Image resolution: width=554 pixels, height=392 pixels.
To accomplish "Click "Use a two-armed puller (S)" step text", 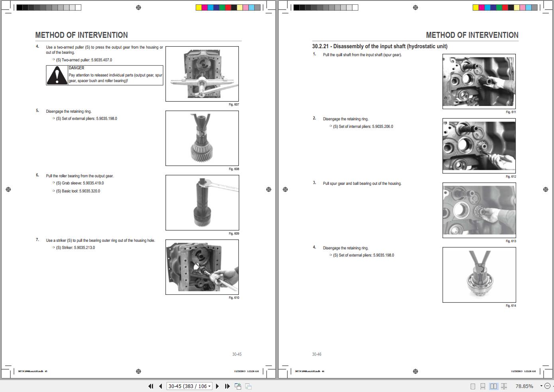I will (104, 50).
